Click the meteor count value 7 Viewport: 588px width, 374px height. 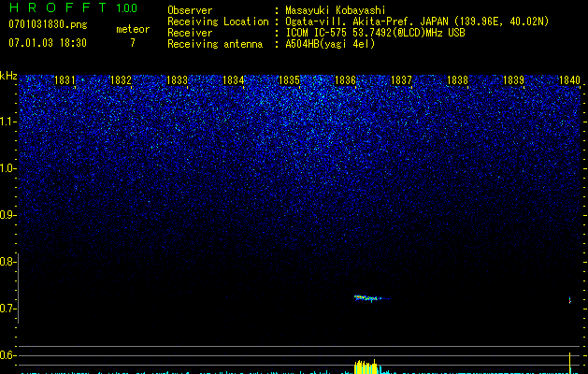coord(133,43)
